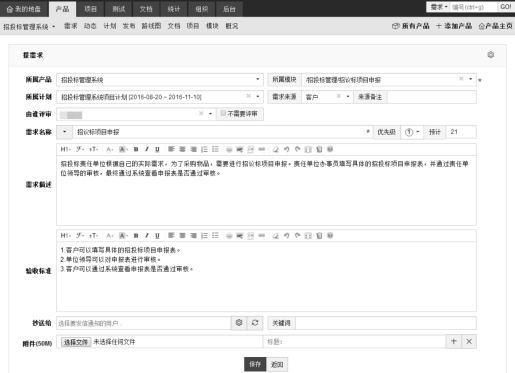Refresh the 抄送给 user list

click(x=255, y=323)
